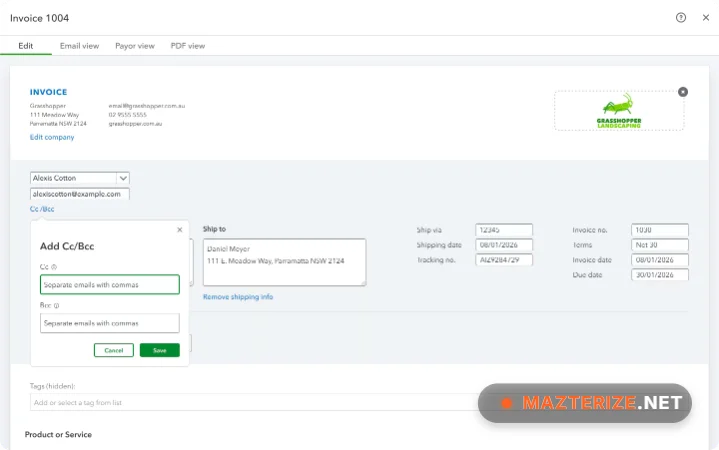The image size is (719, 450).
Task: Click the Invoice date field
Action: 660,260
